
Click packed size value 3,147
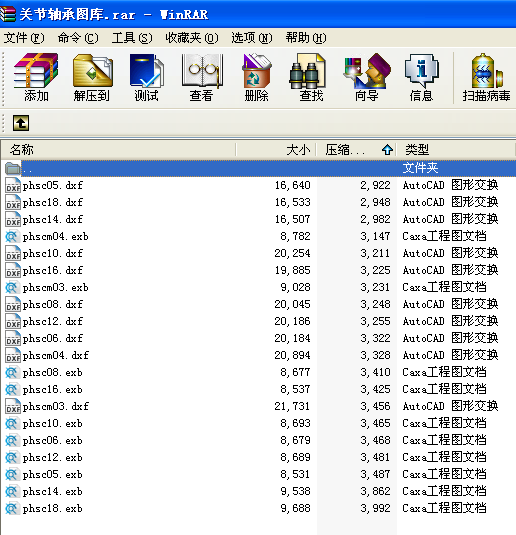coord(375,236)
